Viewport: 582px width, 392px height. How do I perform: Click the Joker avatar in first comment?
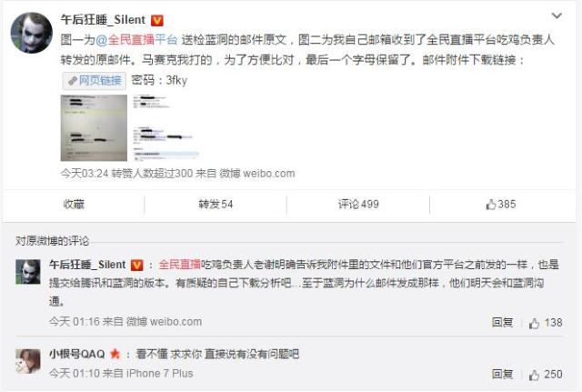28,272
